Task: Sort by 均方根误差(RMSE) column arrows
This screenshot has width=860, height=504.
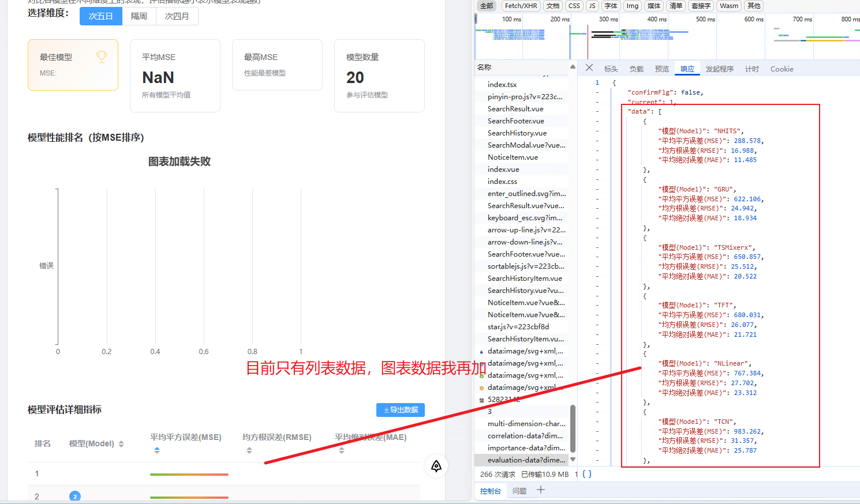Action: coord(249,450)
